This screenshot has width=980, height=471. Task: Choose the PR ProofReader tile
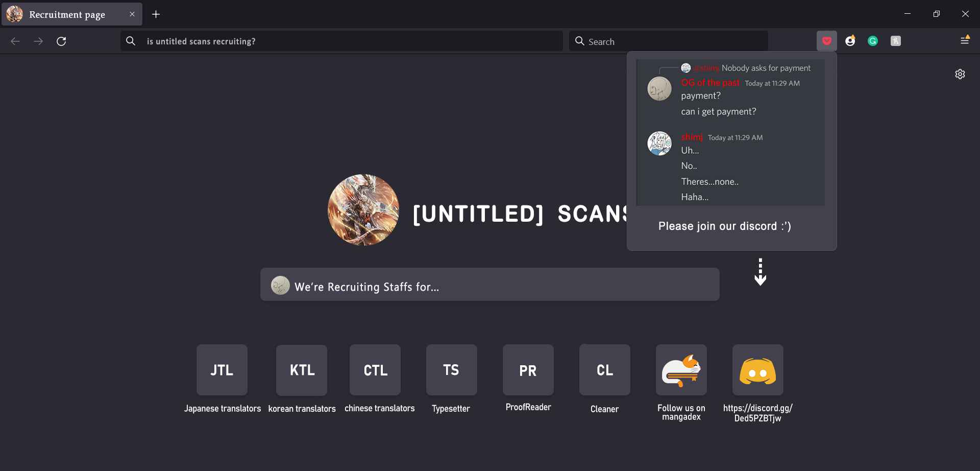(x=528, y=370)
